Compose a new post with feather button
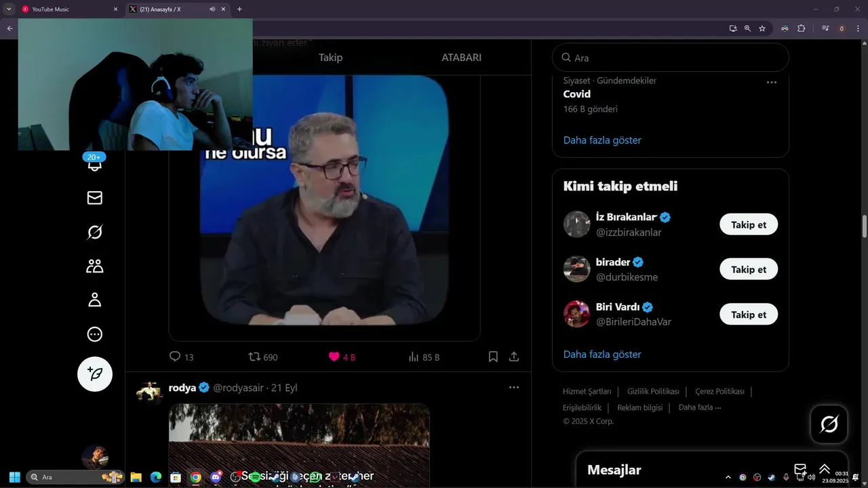 [x=95, y=374]
